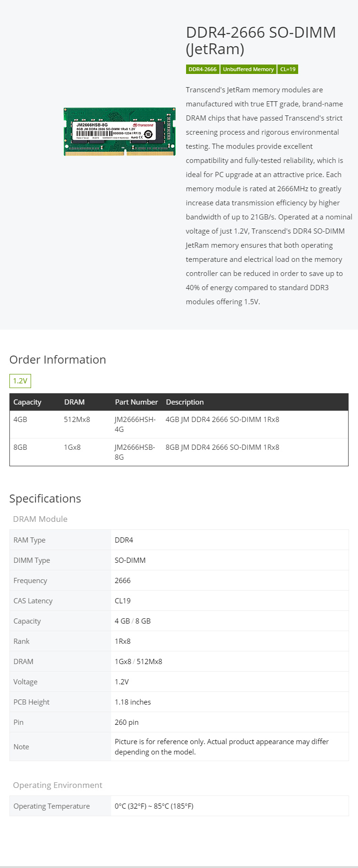
Task: Click the Transcend's JetRam product description paragraph
Action: 269,196
